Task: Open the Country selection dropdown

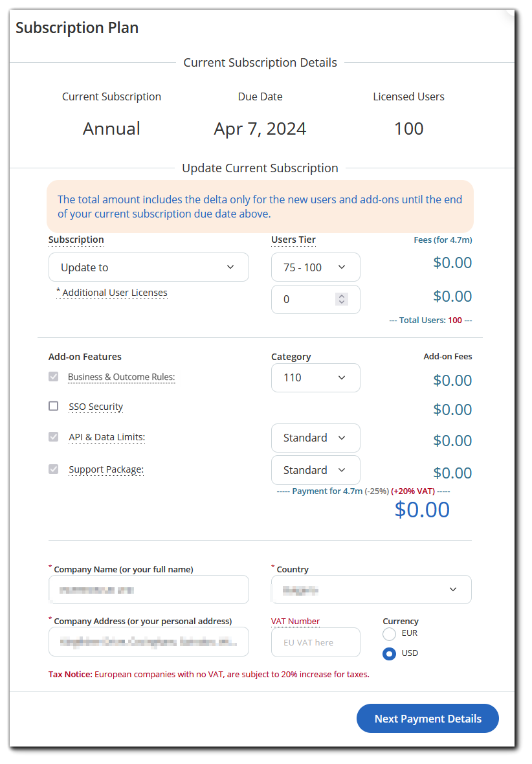Action: [x=371, y=589]
